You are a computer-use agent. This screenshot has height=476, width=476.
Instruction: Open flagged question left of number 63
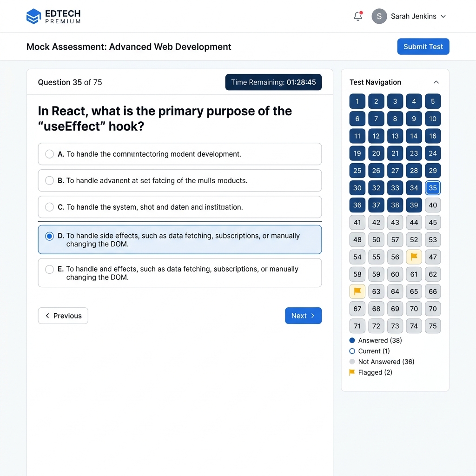pyautogui.click(x=357, y=291)
